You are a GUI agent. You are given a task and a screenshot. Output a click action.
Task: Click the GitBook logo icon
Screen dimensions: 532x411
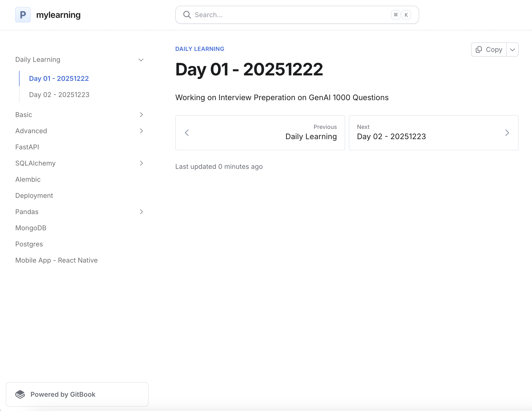[x=20, y=394]
